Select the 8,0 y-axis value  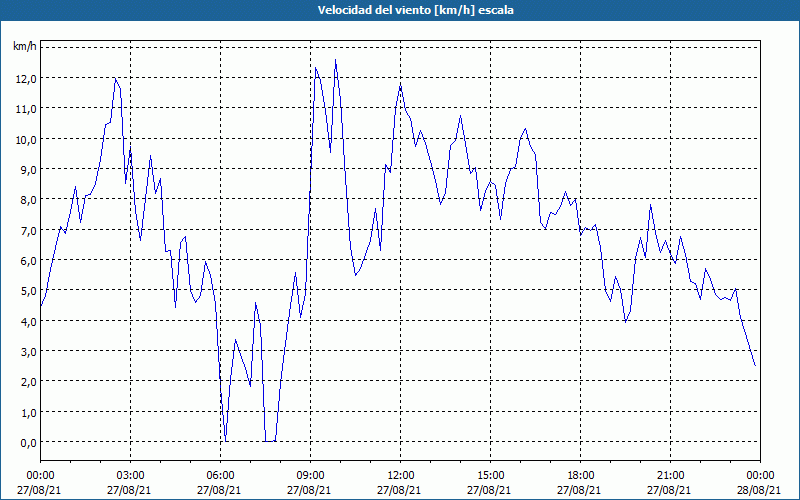tap(29, 199)
